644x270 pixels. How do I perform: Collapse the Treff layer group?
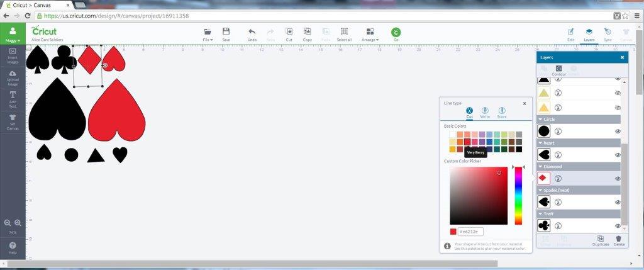click(x=540, y=214)
